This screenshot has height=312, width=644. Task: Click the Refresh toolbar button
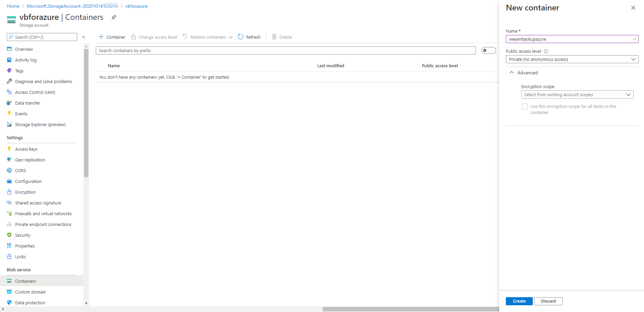[249, 37]
